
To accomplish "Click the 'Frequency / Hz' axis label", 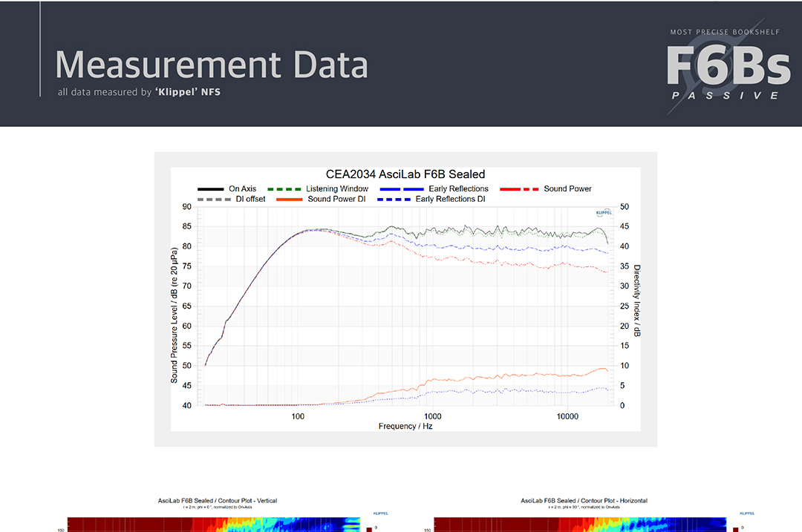I will [405, 426].
